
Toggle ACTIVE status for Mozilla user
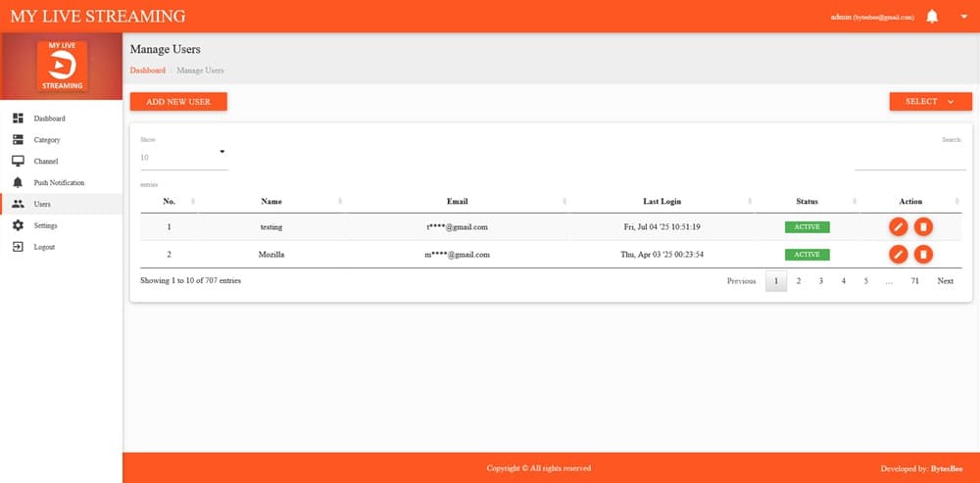807,255
